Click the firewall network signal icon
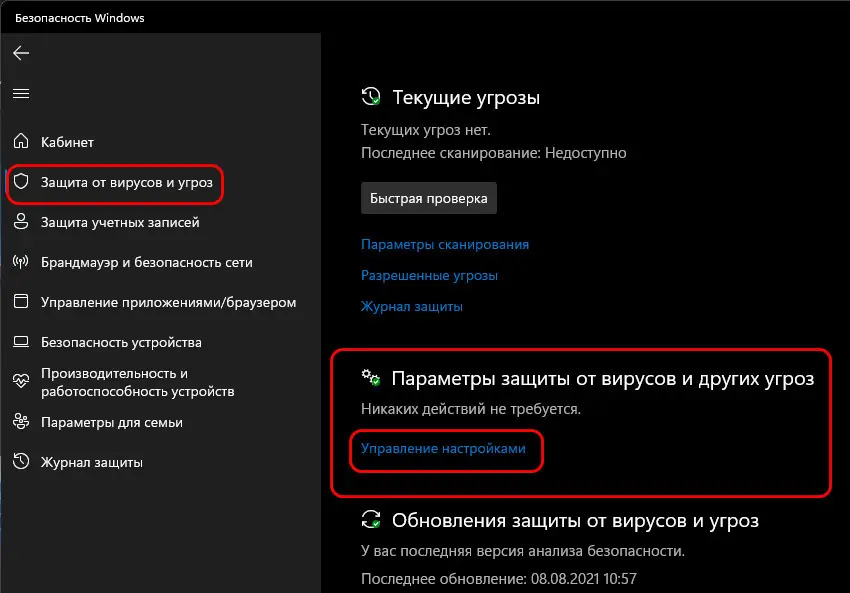Screen dimensions: 850x593 (21, 263)
